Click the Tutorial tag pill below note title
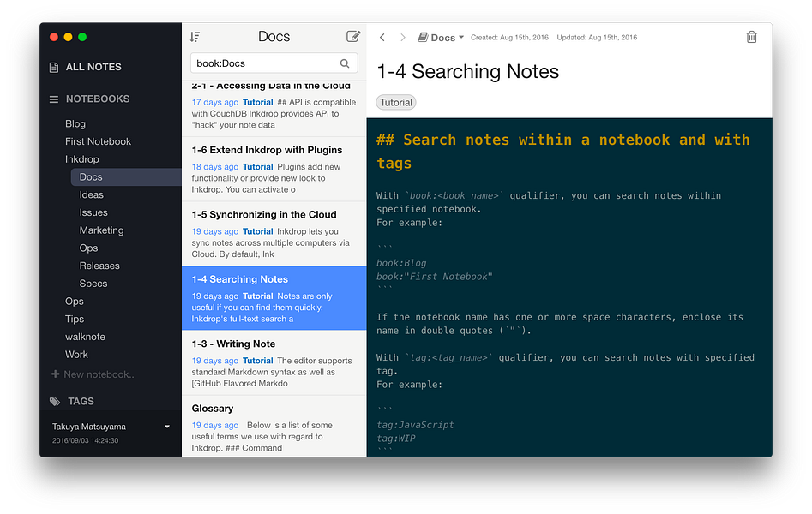Viewport: 812px width, 514px height. point(395,103)
